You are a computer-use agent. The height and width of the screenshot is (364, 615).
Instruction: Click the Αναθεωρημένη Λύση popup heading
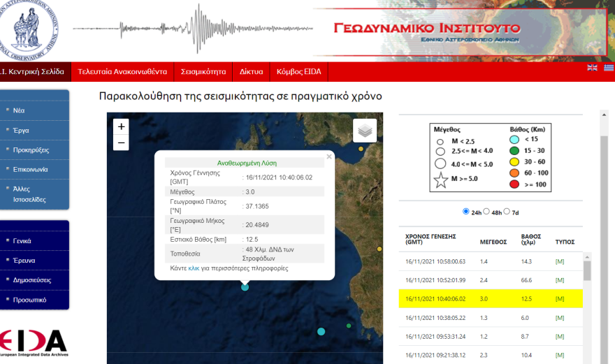(247, 163)
